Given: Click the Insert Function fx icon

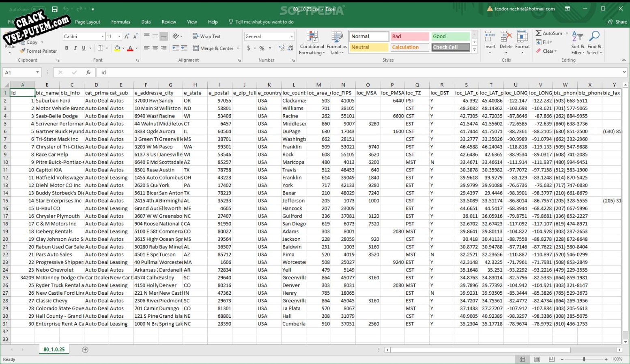Looking at the screenshot, I should pyautogui.click(x=88, y=73).
